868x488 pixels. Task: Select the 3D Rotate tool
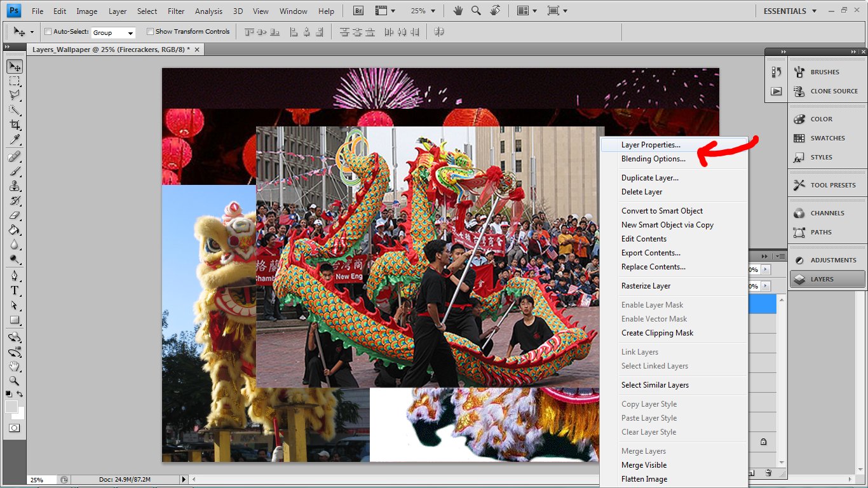point(15,337)
